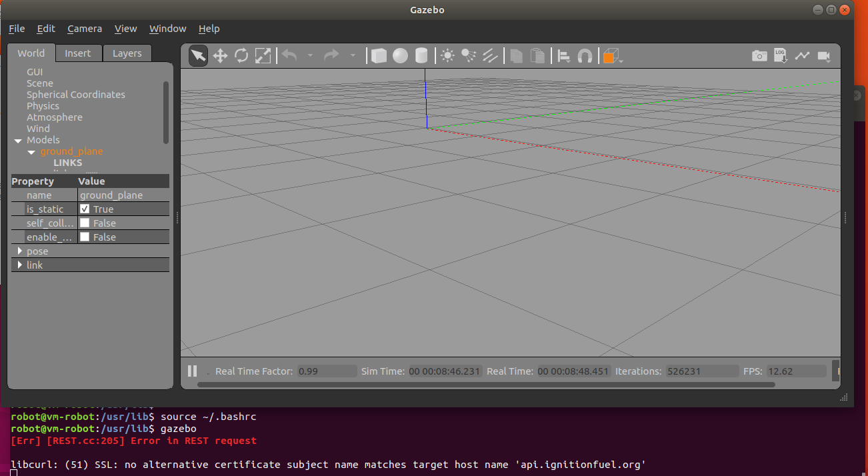Open the plot graph utility
This screenshot has height=476, width=868.
(x=802, y=56)
